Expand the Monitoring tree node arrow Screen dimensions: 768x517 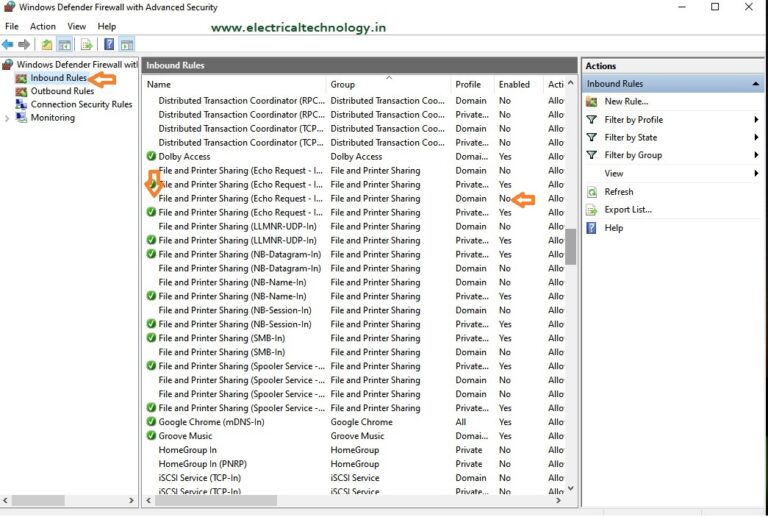tap(7, 118)
